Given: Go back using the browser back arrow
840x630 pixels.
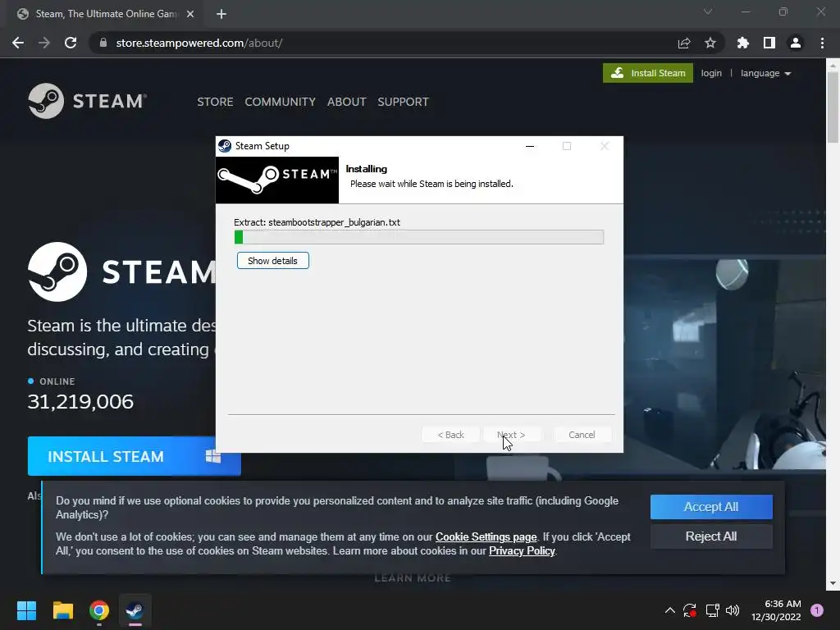Looking at the screenshot, I should [x=18, y=43].
